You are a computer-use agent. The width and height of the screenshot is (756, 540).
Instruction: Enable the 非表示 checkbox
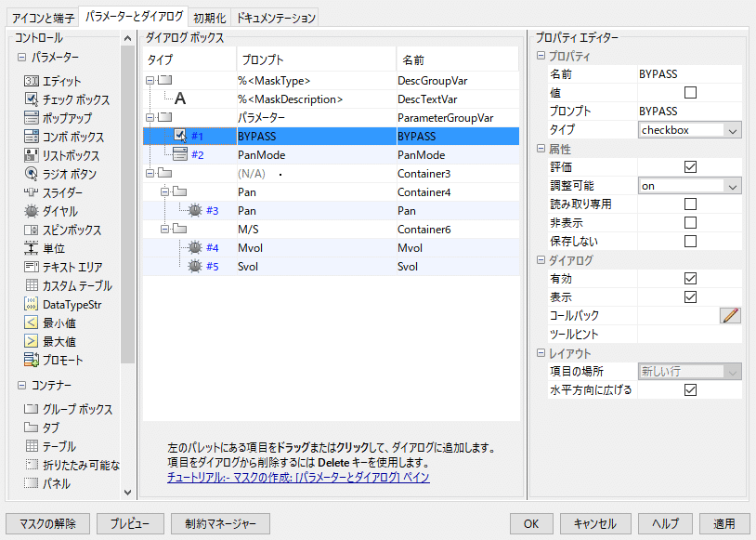click(690, 223)
